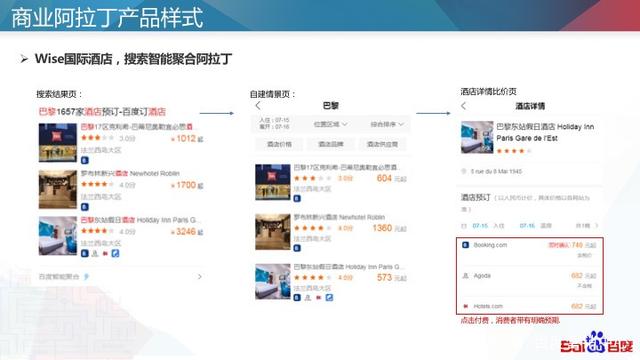Viewport: 640px width, 360px height.
Task: Expand the 百度智能聚合 footer chevron
Action: pos(200,277)
